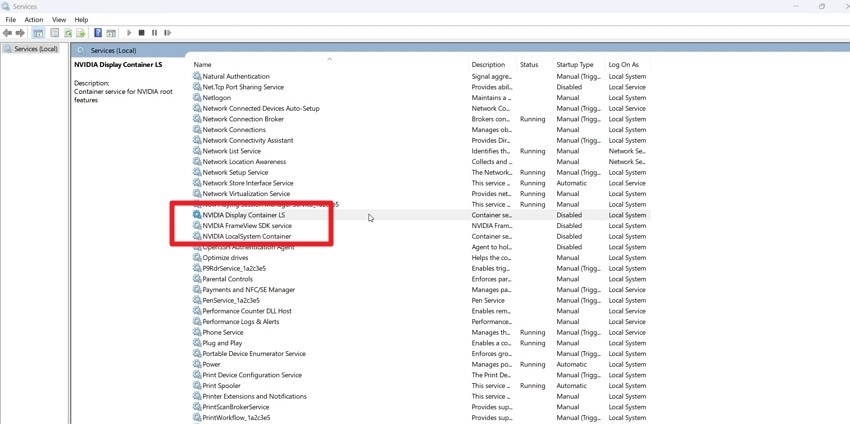
Task: Select the Network Setup Service row
Action: [421, 172]
